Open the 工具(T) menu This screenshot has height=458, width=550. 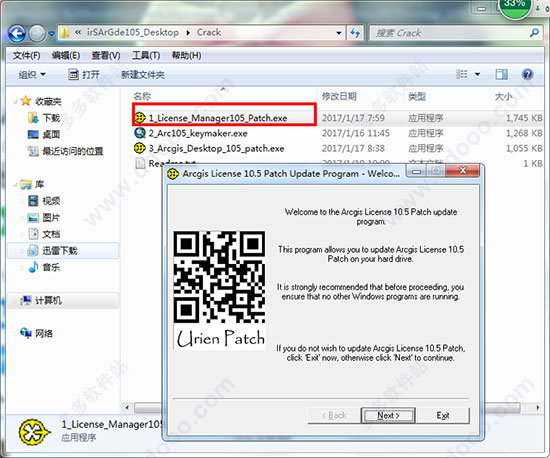click(x=146, y=55)
